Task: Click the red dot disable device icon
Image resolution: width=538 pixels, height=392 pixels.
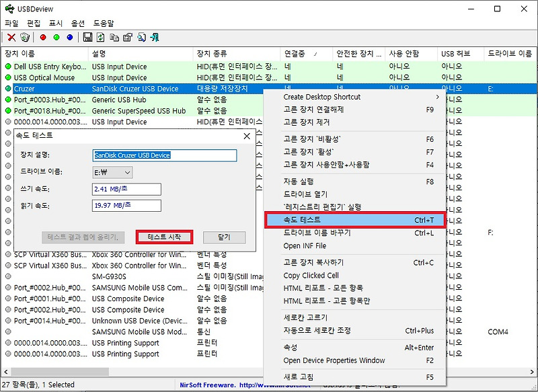Action: pos(43,38)
